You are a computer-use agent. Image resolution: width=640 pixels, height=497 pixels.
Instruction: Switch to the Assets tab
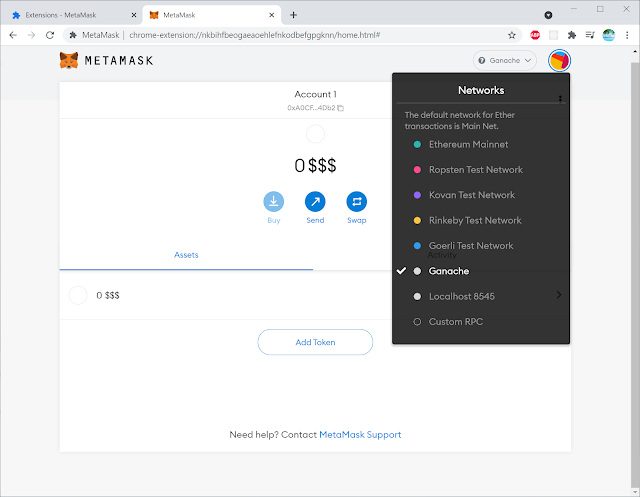[x=186, y=255]
